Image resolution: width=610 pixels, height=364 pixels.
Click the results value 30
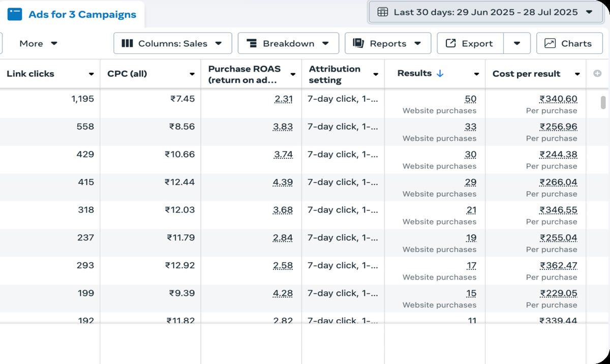[471, 155]
